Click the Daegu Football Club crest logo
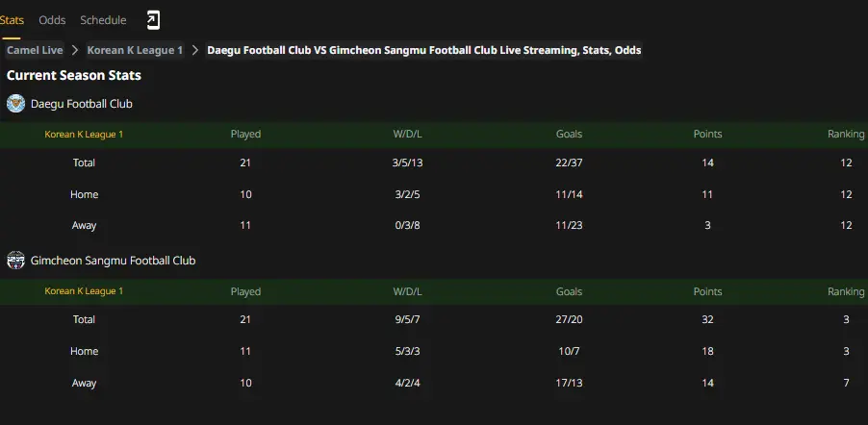The width and height of the screenshot is (868, 425). (15, 104)
